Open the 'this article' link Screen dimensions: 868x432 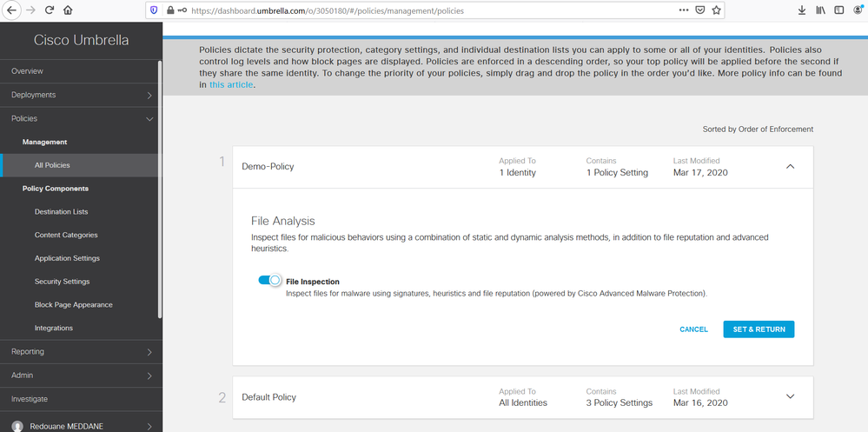pos(231,84)
